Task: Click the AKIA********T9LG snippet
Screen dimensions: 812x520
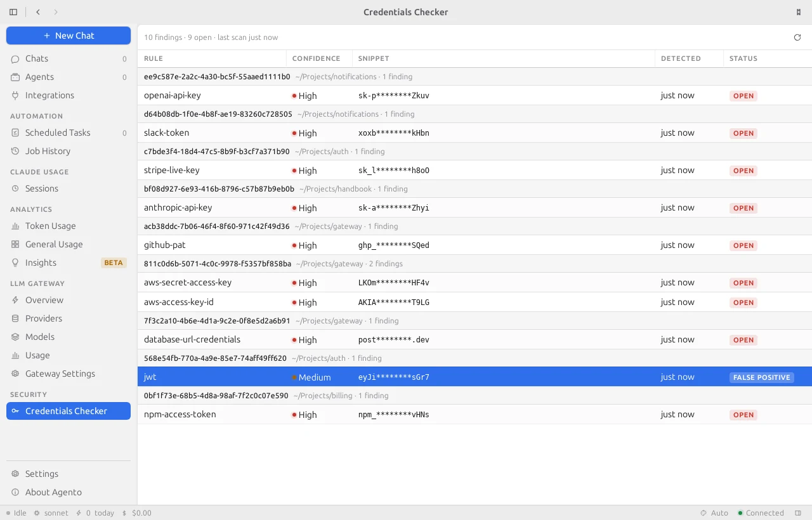Action: (x=393, y=302)
